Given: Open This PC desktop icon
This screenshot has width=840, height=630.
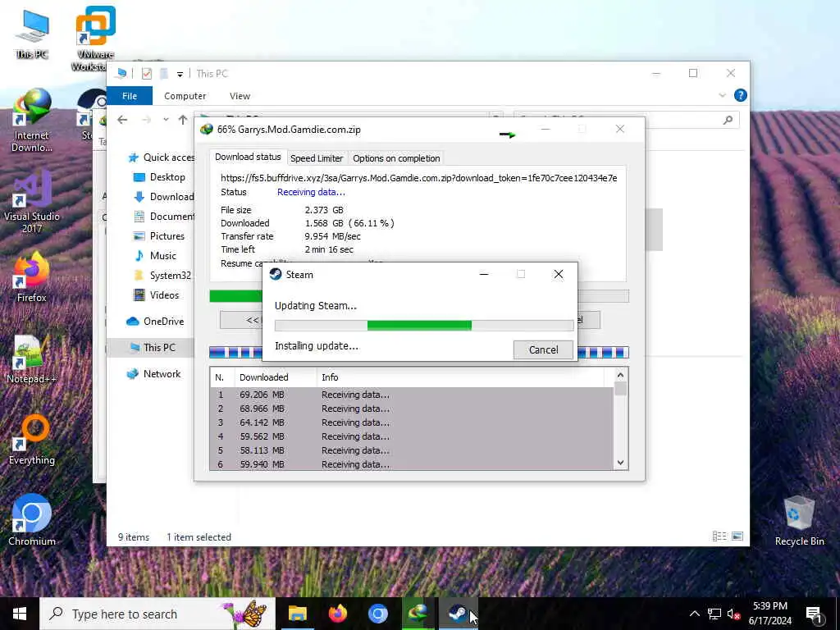Looking at the screenshot, I should point(32,34).
